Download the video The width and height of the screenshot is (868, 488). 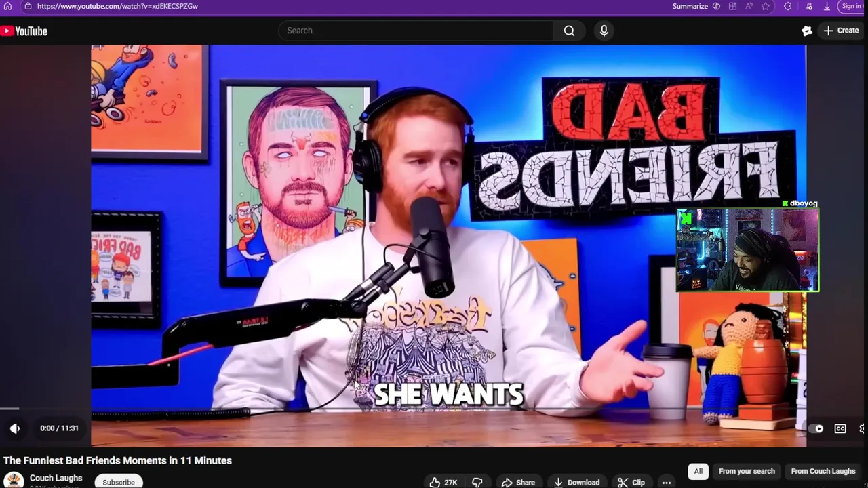coord(577,483)
